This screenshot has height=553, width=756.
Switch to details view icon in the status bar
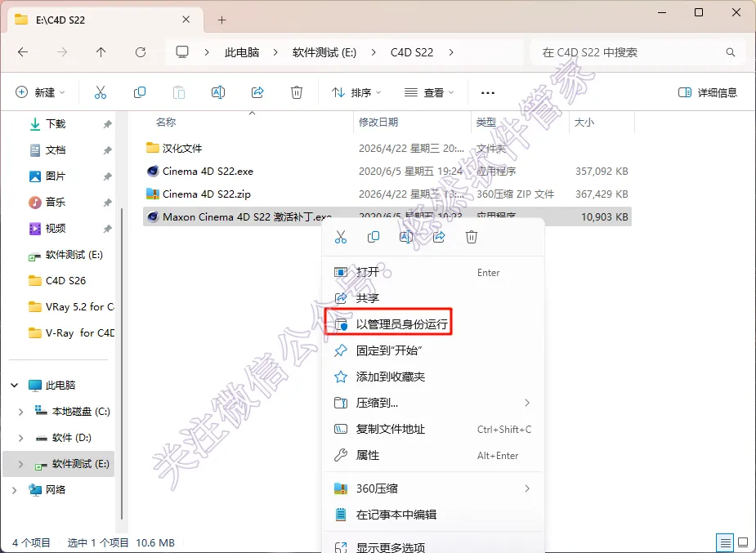point(726,543)
